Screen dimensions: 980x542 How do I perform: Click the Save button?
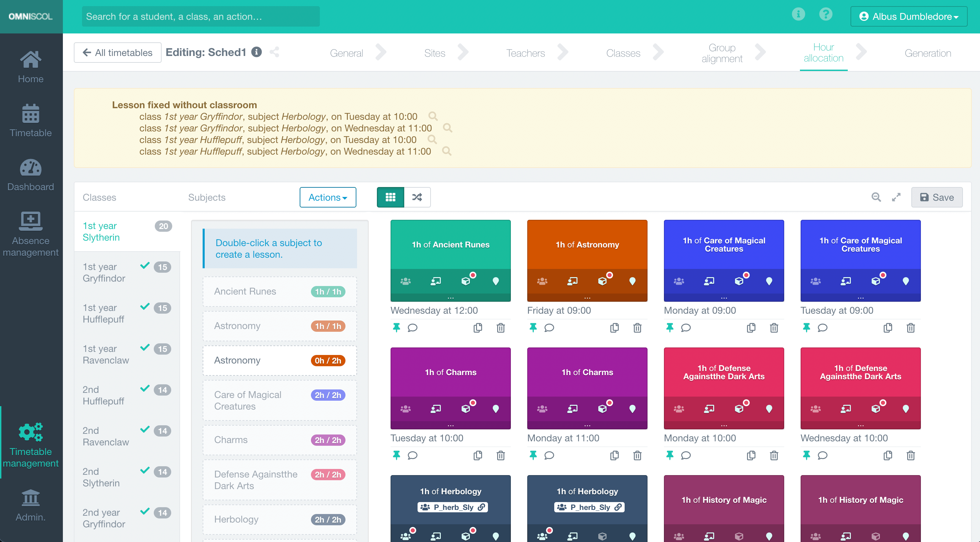[x=937, y=197]
